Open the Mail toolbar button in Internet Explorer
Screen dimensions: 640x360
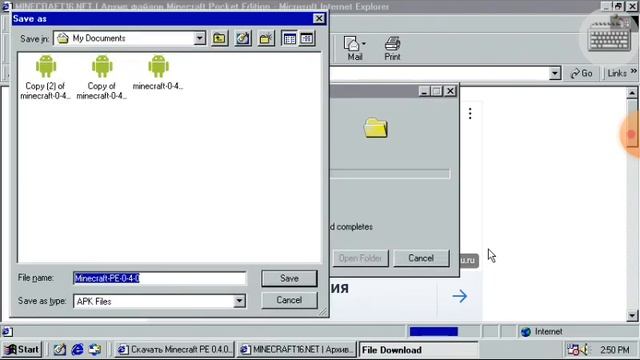pyautogui.click(x=355, y=49)
